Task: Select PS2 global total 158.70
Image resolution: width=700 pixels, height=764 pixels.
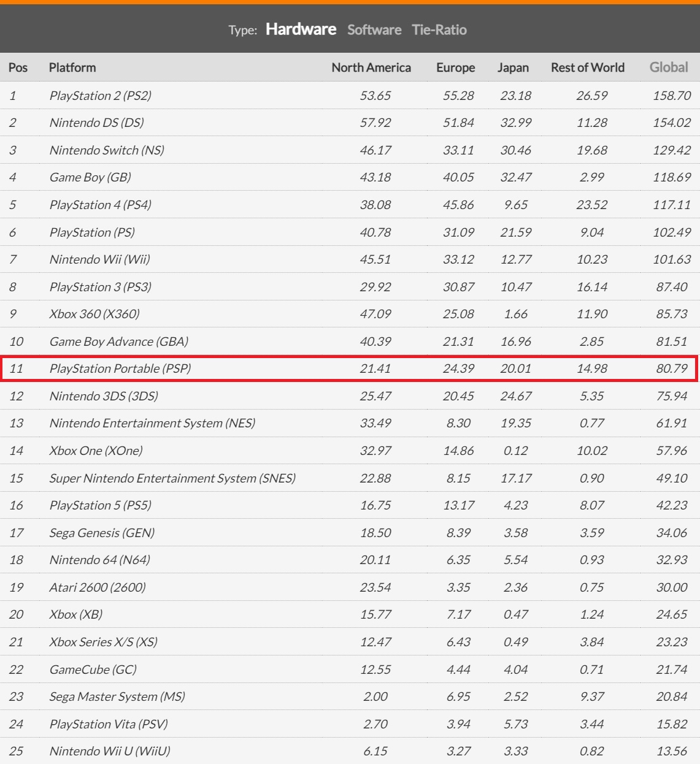Action: point(672,96)
